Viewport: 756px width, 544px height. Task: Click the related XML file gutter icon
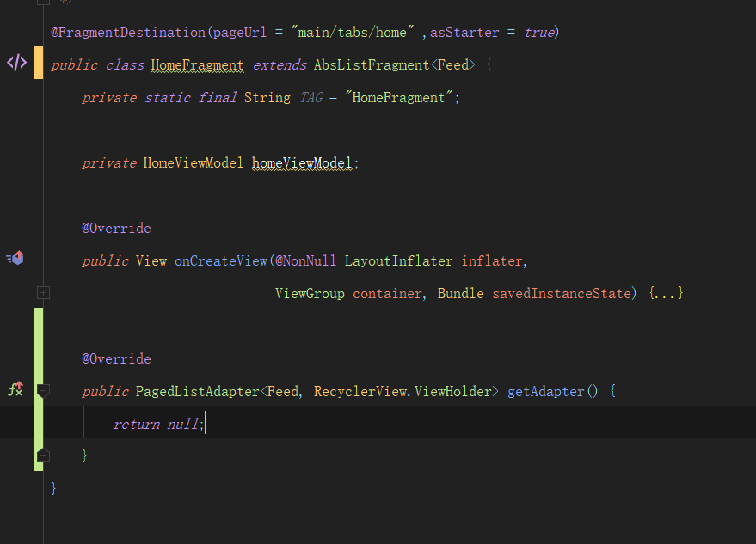tap(16, 63)
